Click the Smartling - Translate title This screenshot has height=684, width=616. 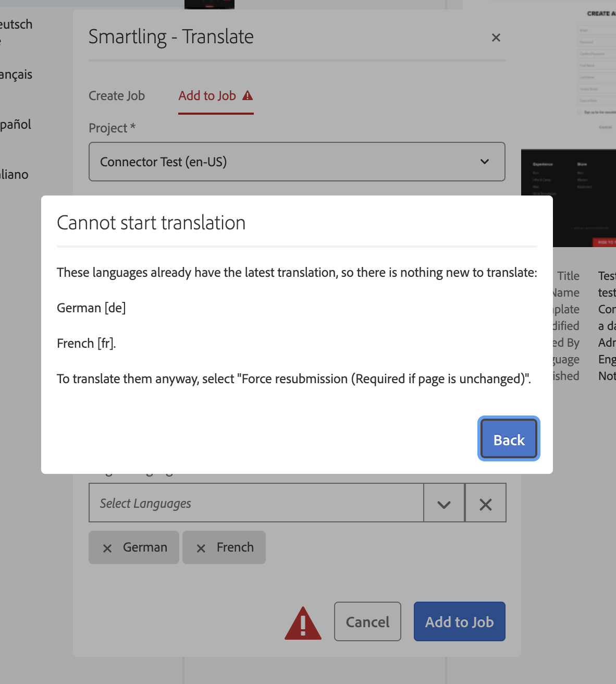click(171, 37)
